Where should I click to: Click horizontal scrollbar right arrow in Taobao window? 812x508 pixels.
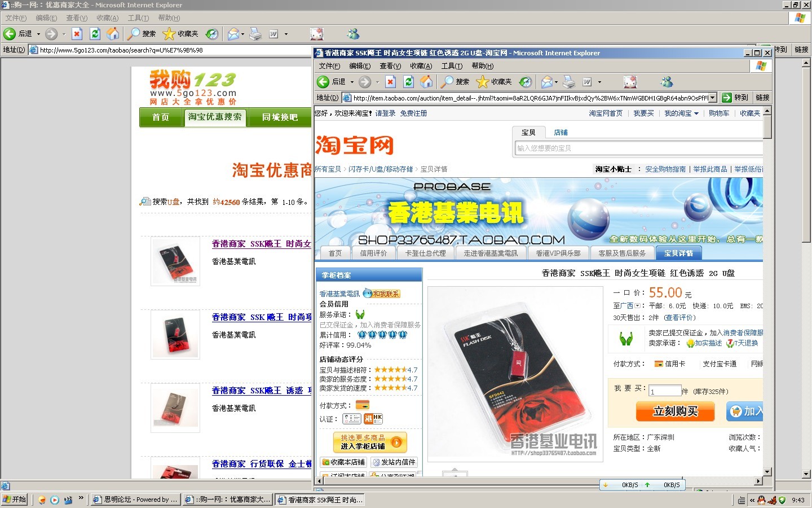pyautogui.click(x=758, y=481)
